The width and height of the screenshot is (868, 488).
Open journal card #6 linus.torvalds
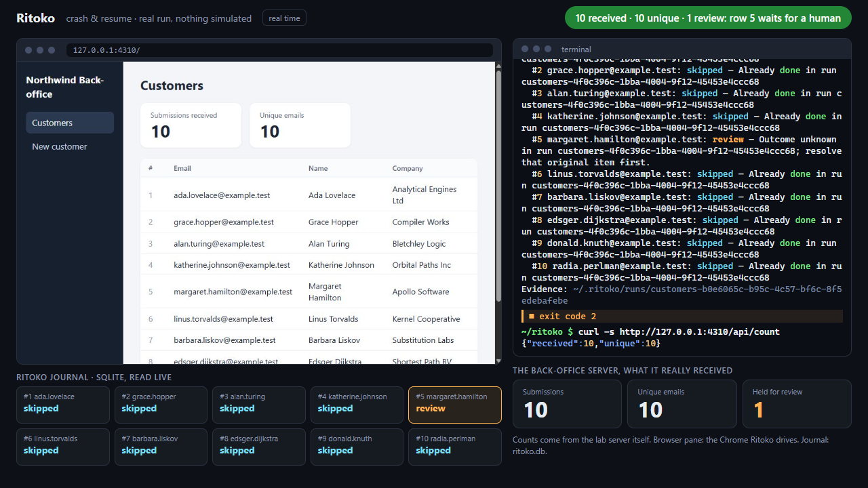[63, 447]
